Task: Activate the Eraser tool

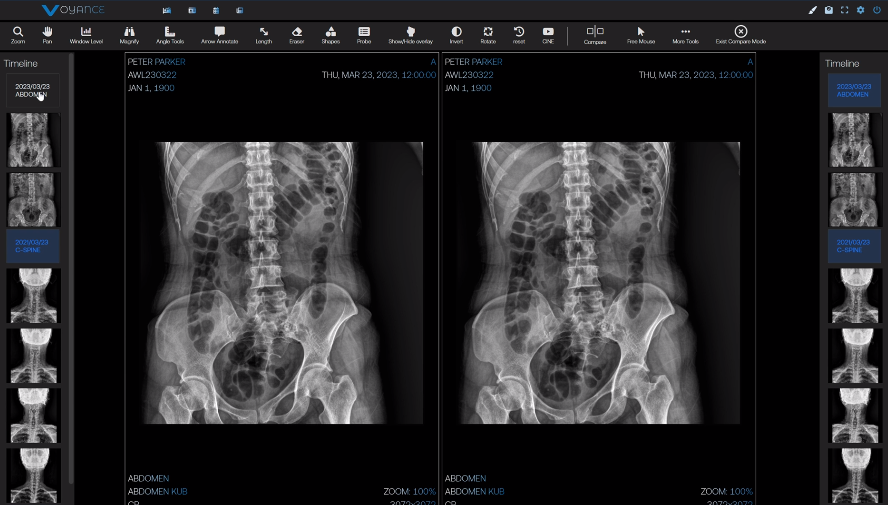Action: [296, 35]
